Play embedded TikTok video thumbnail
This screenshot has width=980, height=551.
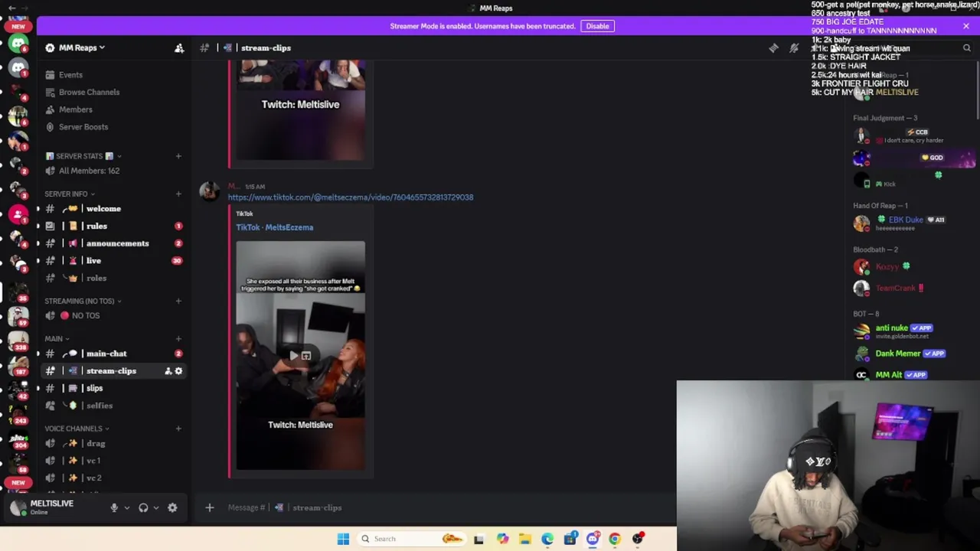pos(300,355)
